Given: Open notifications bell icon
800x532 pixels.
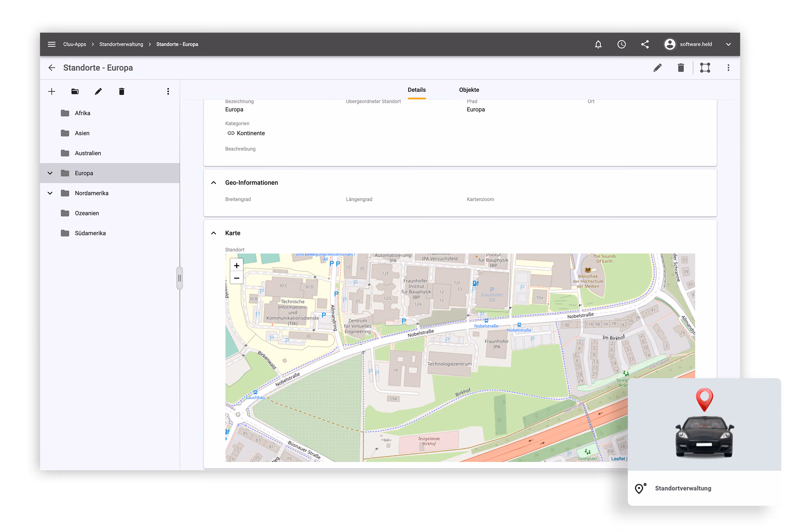Looking at the screenshot, I should [598, 44].
